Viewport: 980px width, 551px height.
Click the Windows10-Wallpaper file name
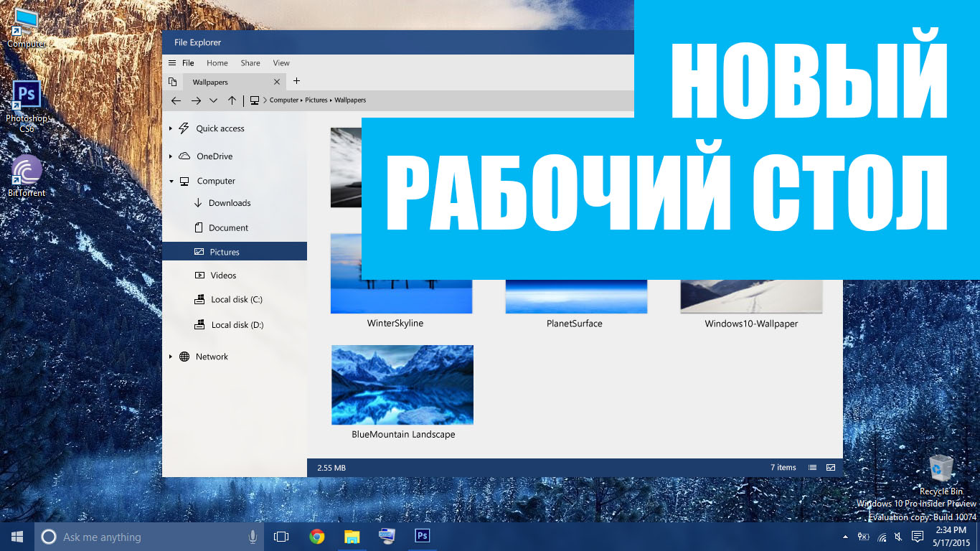(751, 324)
